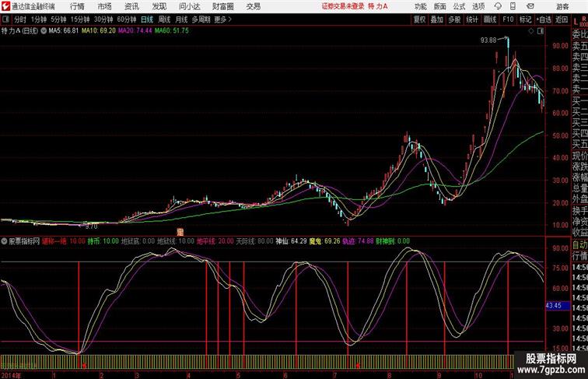Switch to 15分钟 period tab
This screenshot has height=379, width=588.
pos(80,19)
